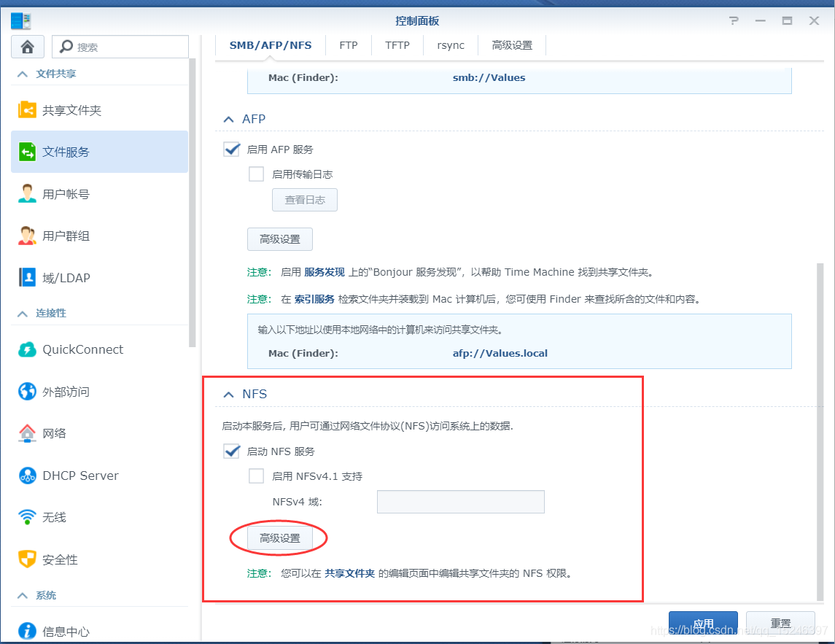Click the 查看日志 button under AFP
835x644 pixels.
[x=305, y=200]
